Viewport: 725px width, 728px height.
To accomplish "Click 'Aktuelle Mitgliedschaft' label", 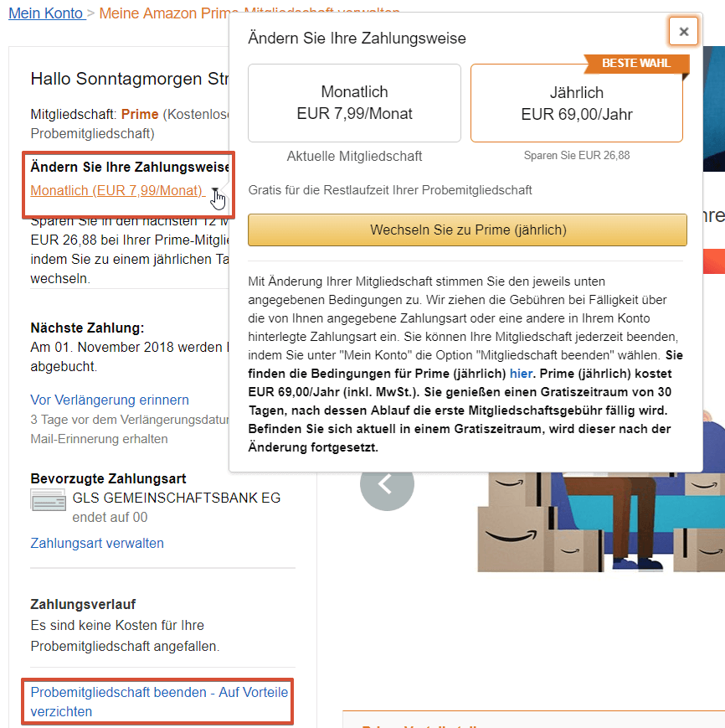I will click(354, 156).
